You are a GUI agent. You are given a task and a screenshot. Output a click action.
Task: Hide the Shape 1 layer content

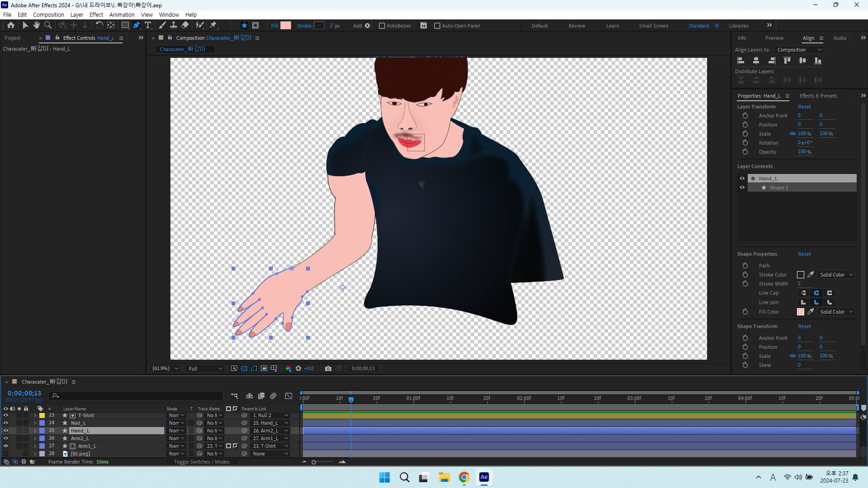(x=742, y=188)
